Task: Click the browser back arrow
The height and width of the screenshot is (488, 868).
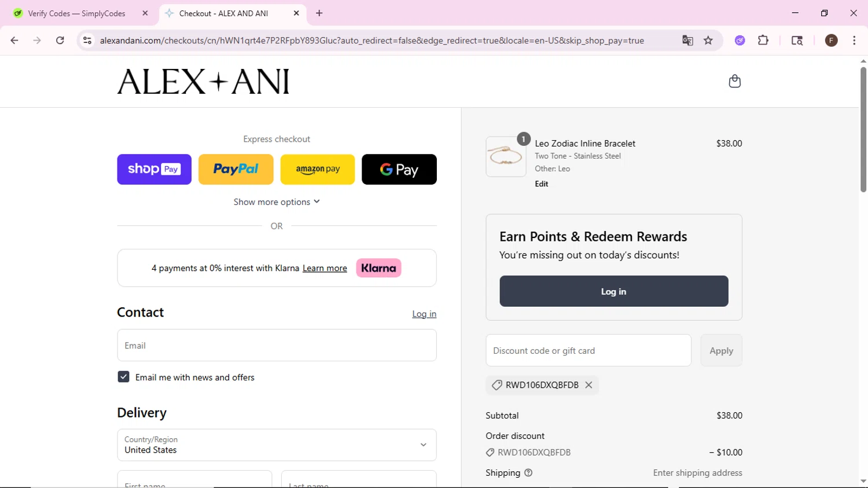Action: pos(14,41)
